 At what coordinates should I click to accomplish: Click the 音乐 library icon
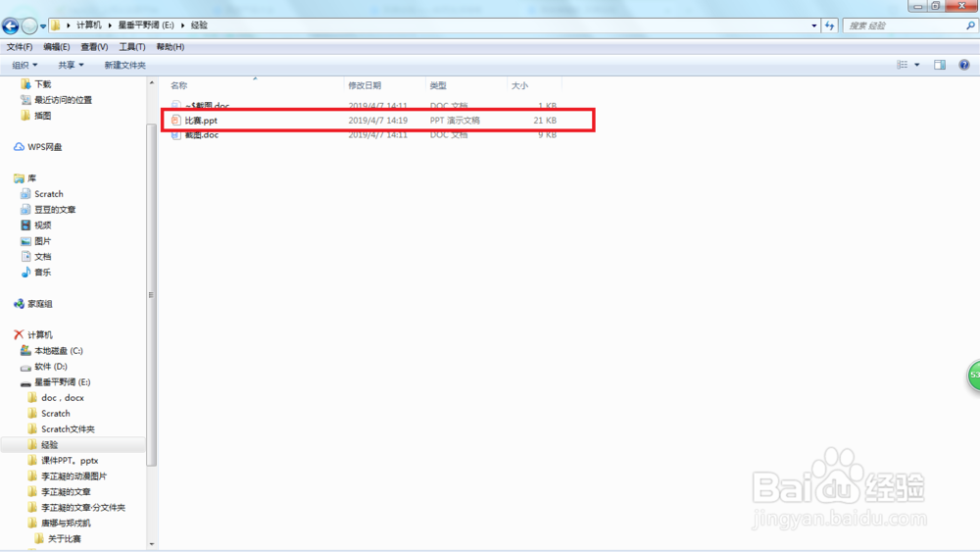pyautogui.click(x=25, y=272)
